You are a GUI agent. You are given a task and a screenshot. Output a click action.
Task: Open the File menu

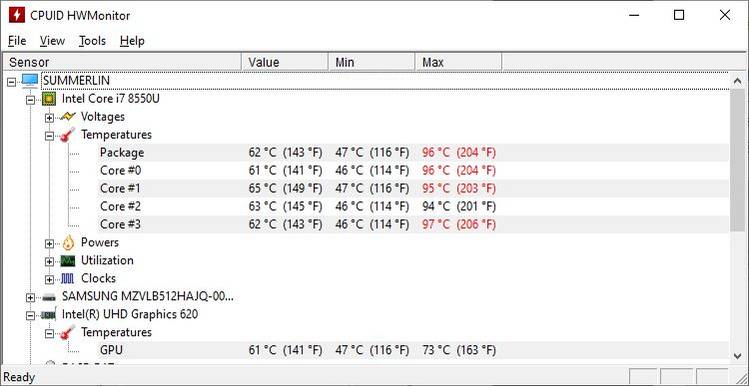[17, 41]
